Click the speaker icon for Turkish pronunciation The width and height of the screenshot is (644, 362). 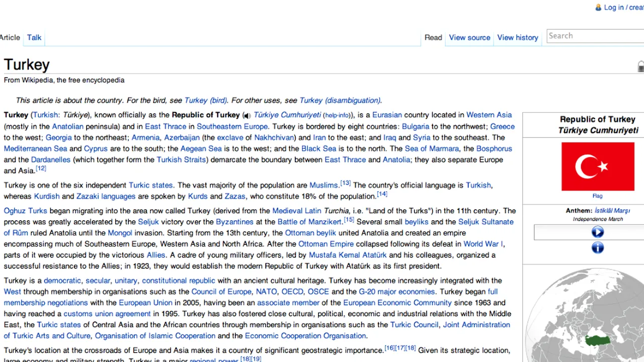click(x=247, y=115)
